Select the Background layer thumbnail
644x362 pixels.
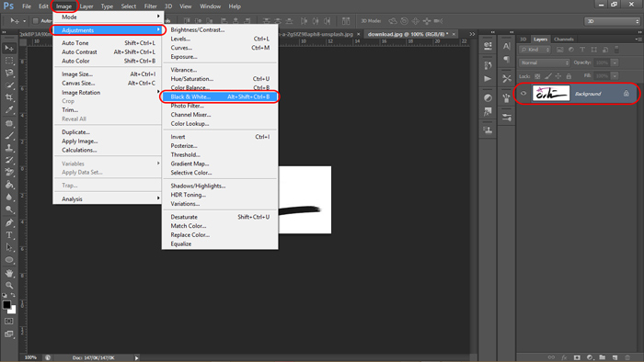point(551,94)
